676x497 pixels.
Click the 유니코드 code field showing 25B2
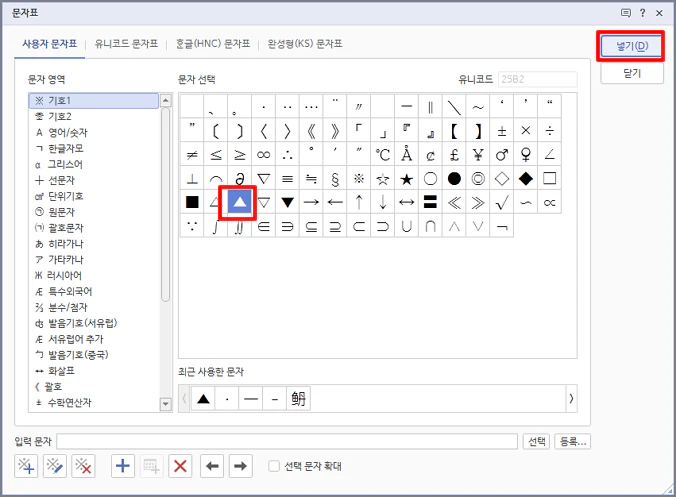537,79
